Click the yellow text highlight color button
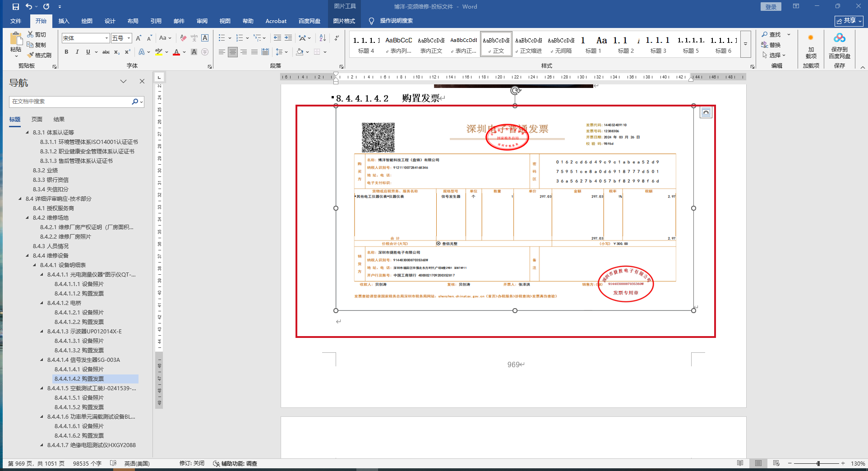This screenshot has width=868, height=471. click(x=159, y=52)
